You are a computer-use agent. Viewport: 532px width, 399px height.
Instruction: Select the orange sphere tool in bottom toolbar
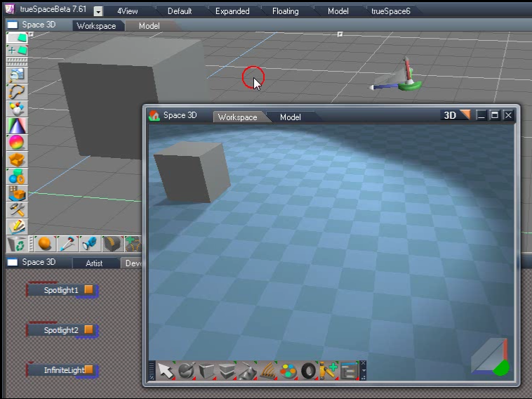[x=45, y=244]
